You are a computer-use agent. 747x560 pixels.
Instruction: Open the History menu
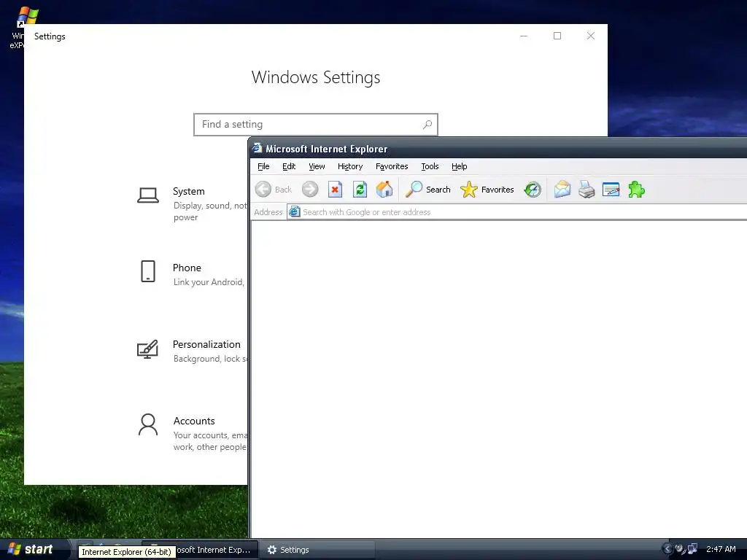pyautogui.click(x=350, y=166)
